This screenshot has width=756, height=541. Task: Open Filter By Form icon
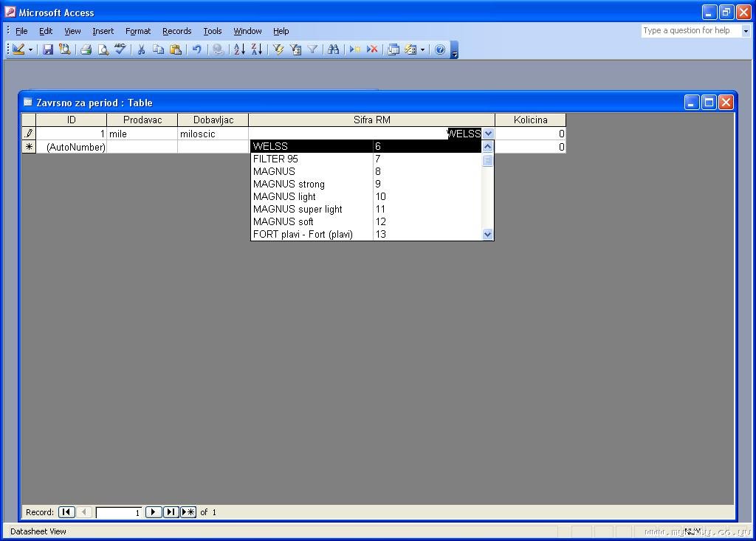pyautogui.click(x=295, y=49)
